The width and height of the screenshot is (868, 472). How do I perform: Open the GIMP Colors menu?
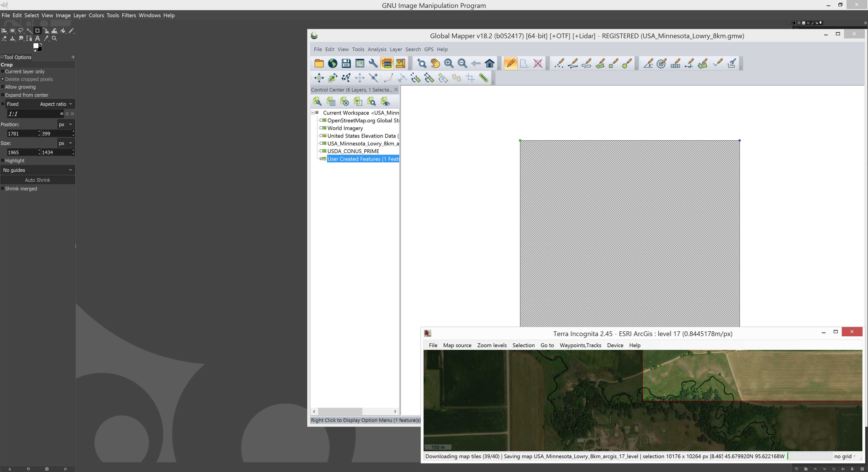click(96, 15)
